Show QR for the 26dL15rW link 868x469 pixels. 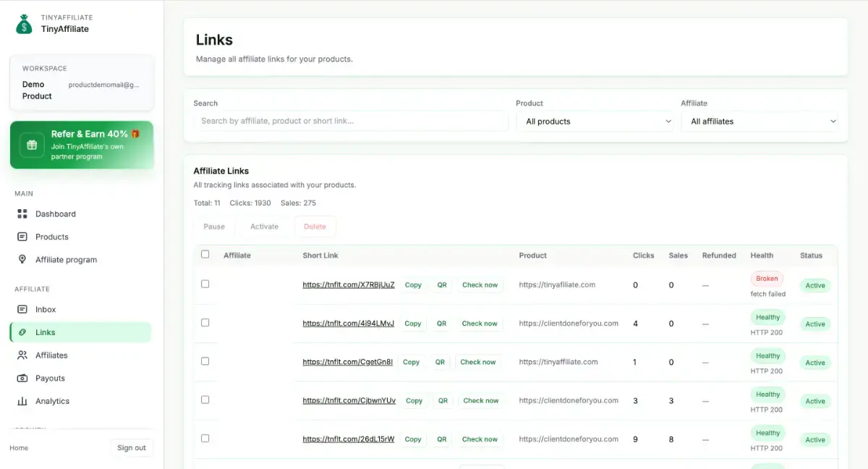coord(441,439)
